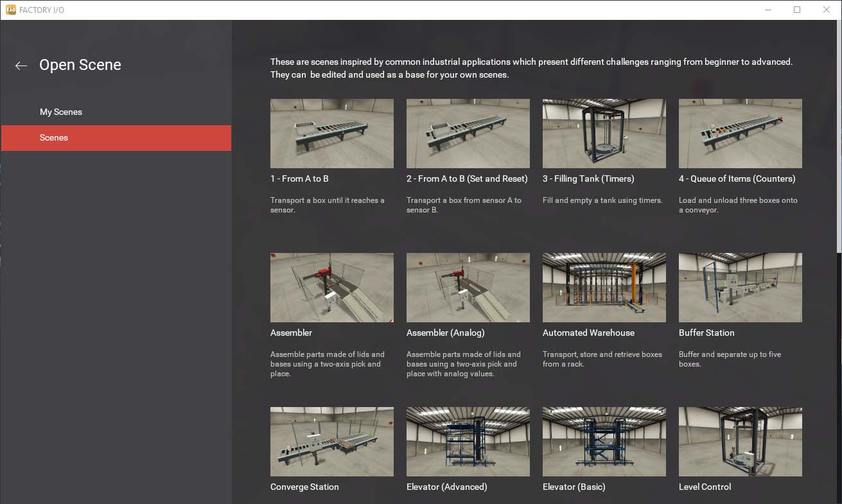Image resolution: width=842 pixels, height=504 pixels.
Task: Open the Elevator (Basic) scene thumbnail
Action: point(604,442)
